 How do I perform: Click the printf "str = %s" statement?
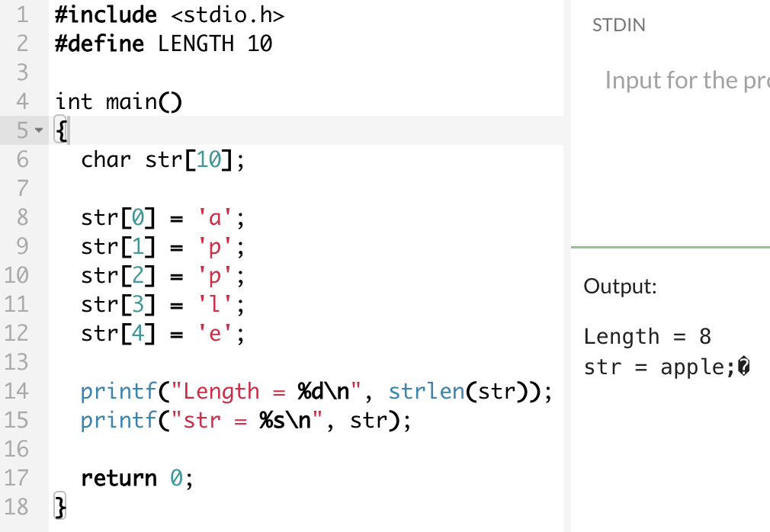[x=245, y=421]
